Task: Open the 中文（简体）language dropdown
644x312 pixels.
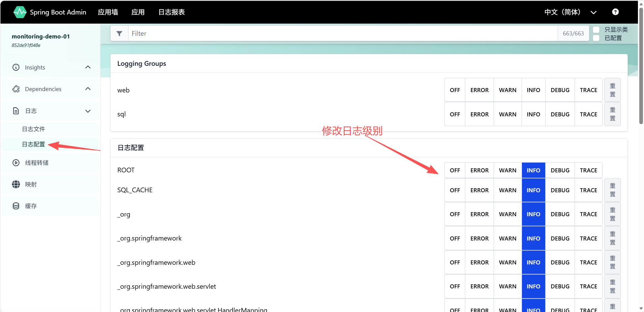Action: click(570, 12)
